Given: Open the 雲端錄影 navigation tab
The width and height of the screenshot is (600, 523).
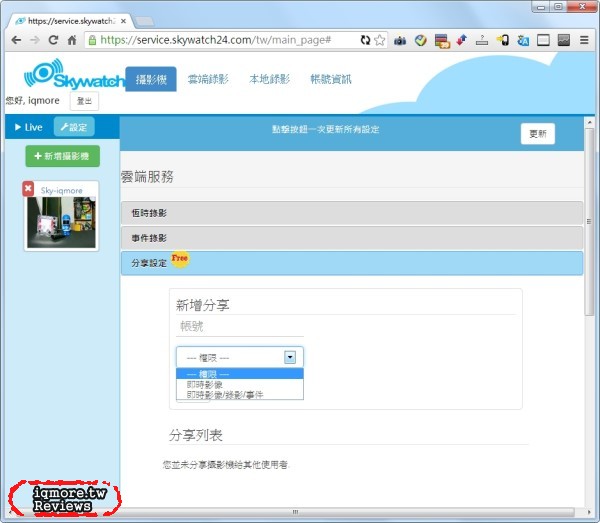Looking at the screenshot, I should tap(208, 79).
